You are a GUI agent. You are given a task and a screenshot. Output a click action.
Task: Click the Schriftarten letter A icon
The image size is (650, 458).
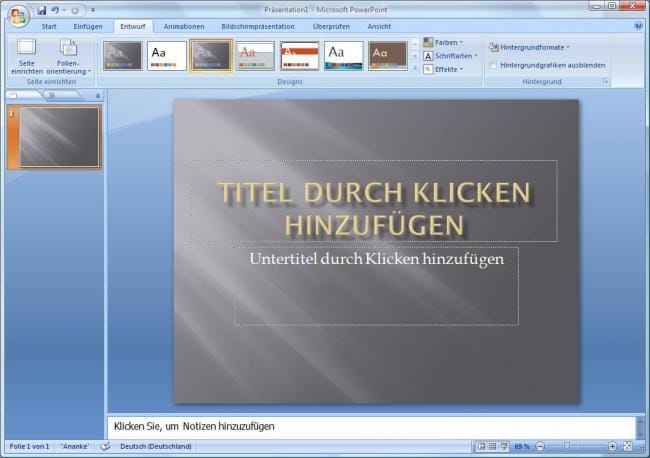(428, 56)
